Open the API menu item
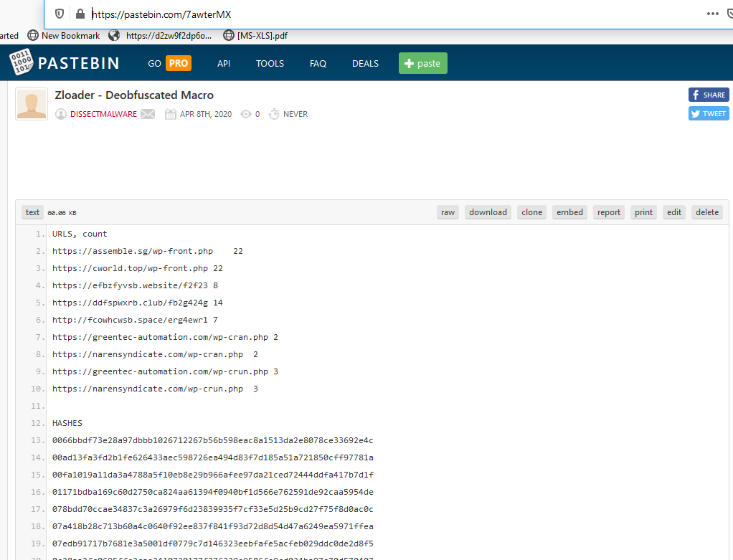The width and height of the screenshot is (733, 560). pyautogui.click(x=224, y=64)
